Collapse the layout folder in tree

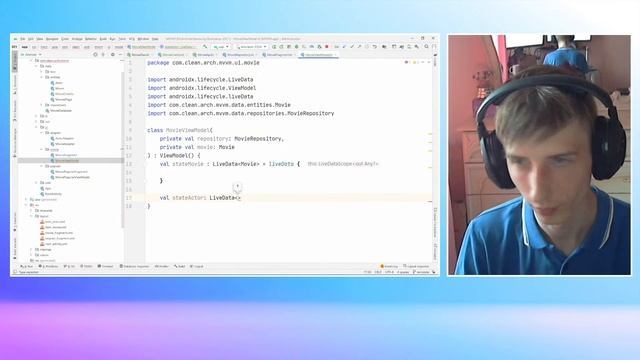[32, 216]
